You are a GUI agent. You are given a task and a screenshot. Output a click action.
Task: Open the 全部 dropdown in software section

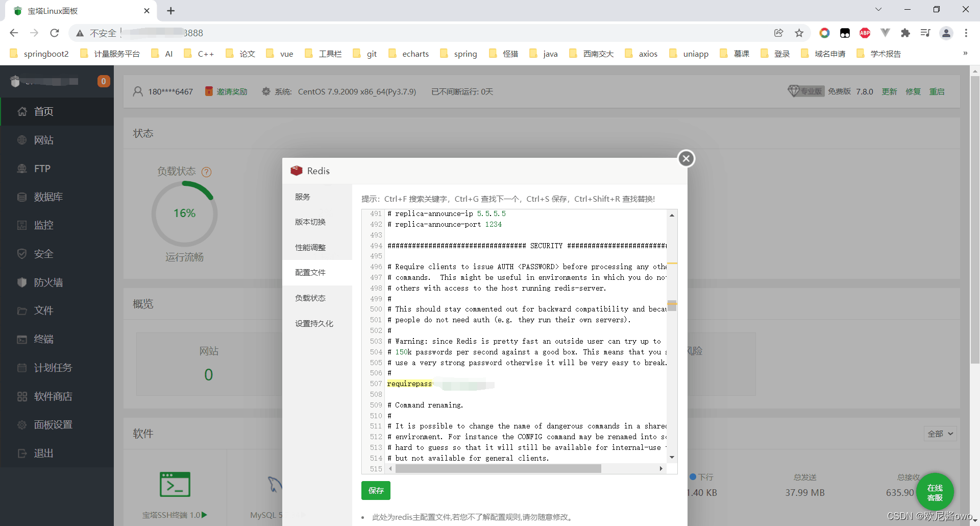(940, 434)
